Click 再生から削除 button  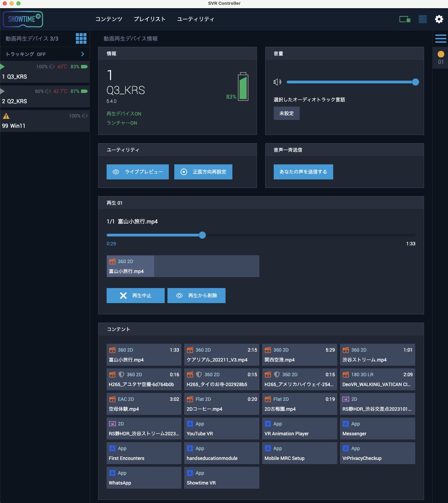coord(196,296)
